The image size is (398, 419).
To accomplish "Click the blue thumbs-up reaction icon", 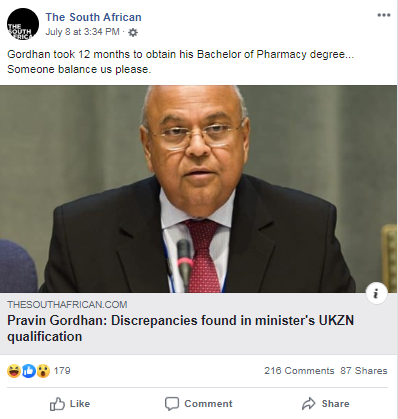I will click(29, 371).
